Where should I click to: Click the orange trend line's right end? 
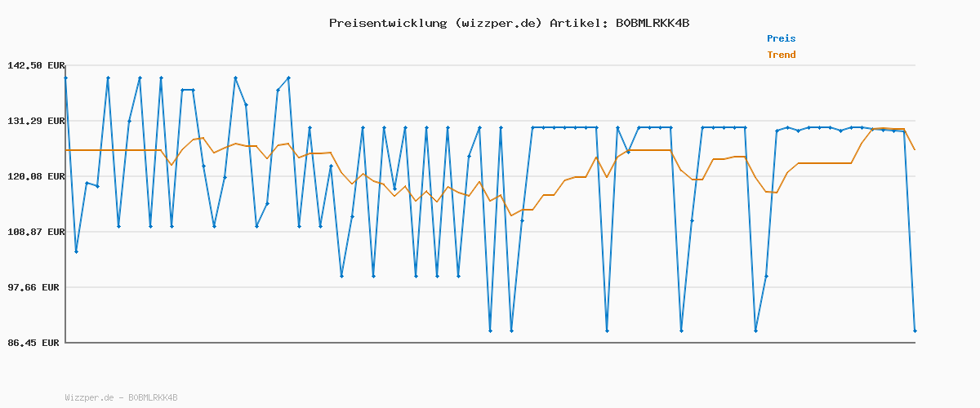pyautogui.click(x=915, y=149)
